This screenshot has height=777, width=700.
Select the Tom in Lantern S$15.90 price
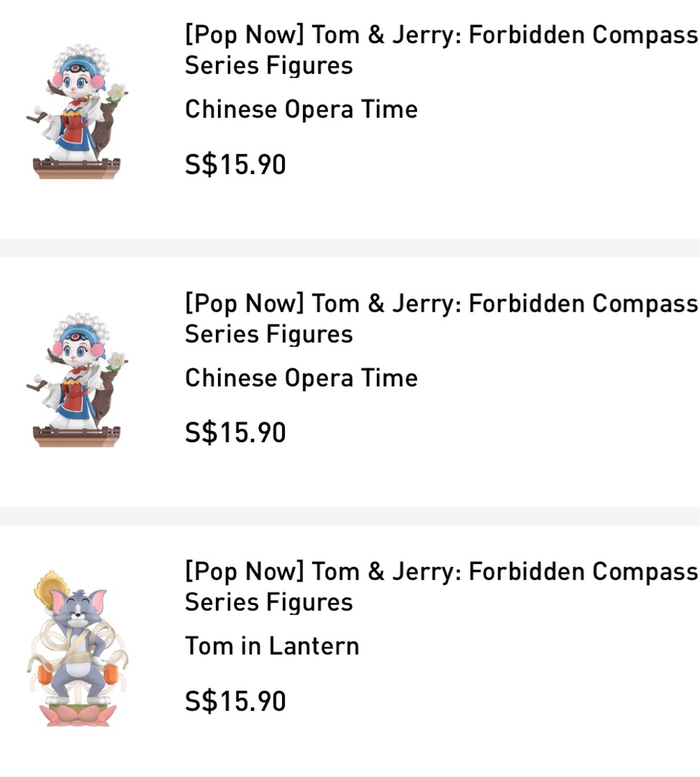click(235, 700)
